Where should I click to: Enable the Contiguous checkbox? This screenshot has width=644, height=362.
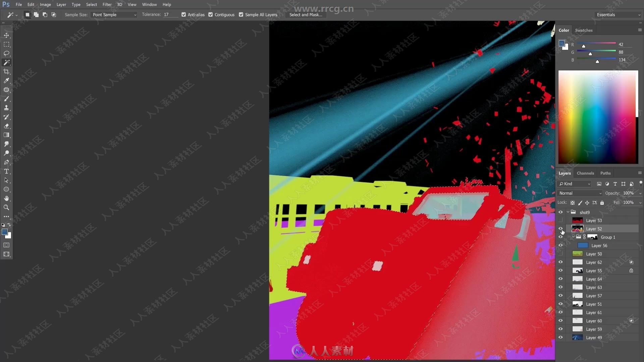211,15
